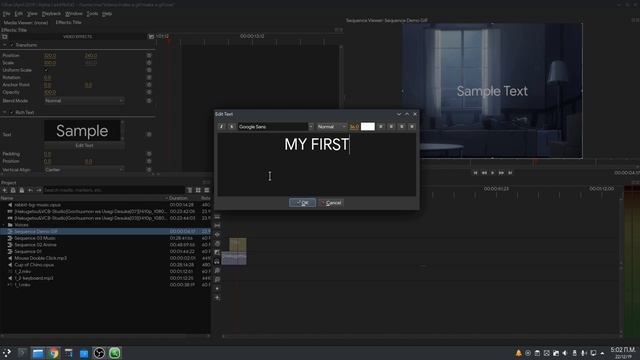Viewport: 640px width, 360px height.
Task: Open OBS Studio from the taskbar
Action: click(x=99, y=353)
